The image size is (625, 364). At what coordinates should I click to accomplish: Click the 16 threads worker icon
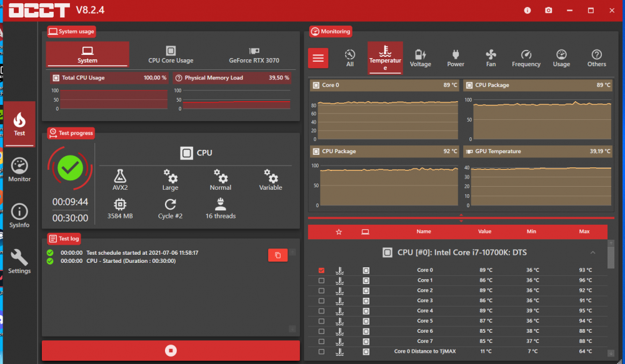coord(221,204)
